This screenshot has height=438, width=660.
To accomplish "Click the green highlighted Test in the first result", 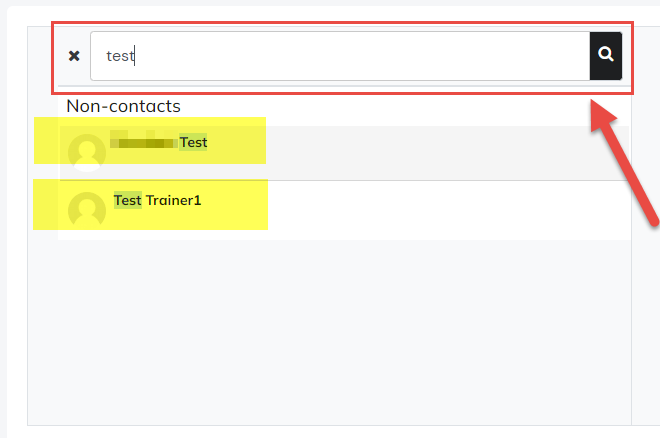I will pos(194,143).
